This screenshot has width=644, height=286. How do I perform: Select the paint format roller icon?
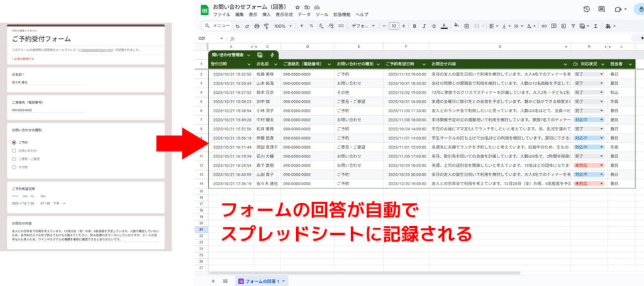266,26
